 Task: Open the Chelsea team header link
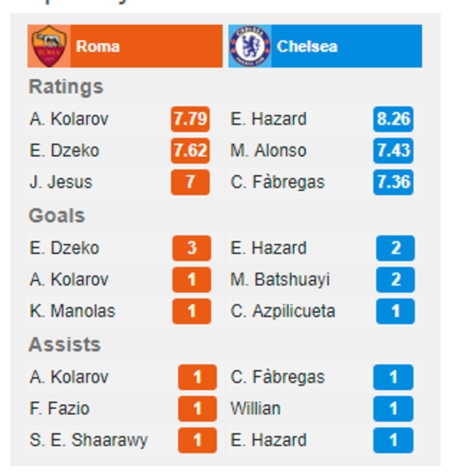[307, 46]
